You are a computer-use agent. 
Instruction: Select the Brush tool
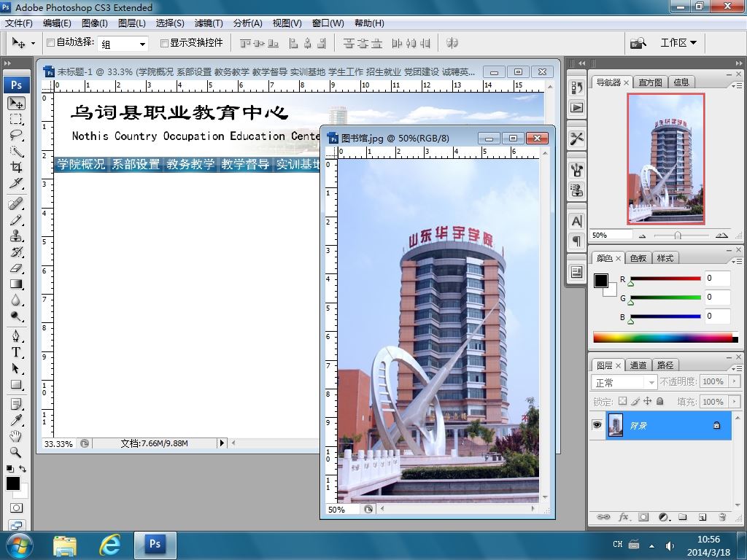tap(16, 220)
